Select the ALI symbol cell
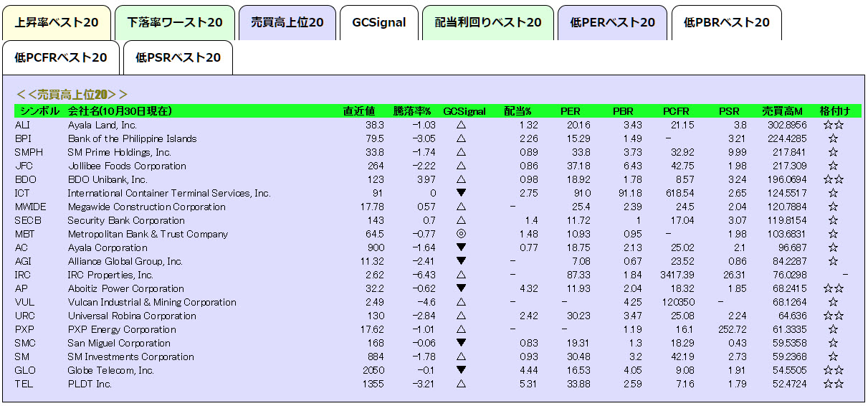The width and height of the screenshot is (868, 406). [22, 125]
